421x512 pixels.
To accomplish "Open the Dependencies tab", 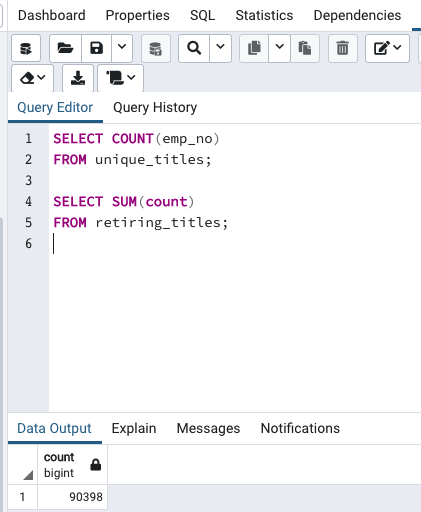I will 357,15.
